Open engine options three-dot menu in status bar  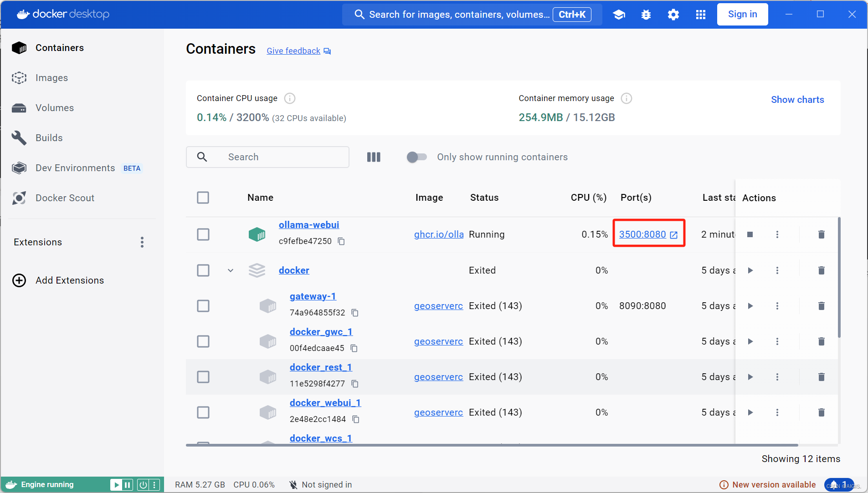(x=154, y=485)
